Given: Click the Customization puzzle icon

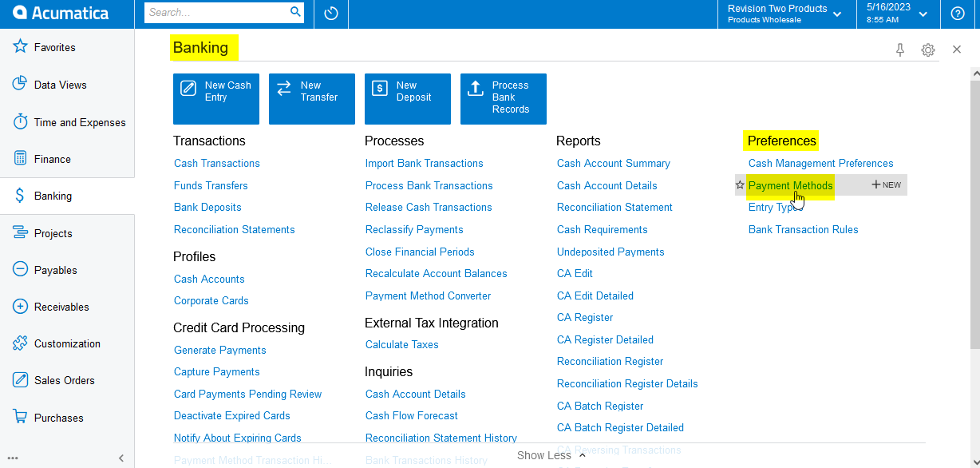Looking at the screenshot, I should point(20,343).
